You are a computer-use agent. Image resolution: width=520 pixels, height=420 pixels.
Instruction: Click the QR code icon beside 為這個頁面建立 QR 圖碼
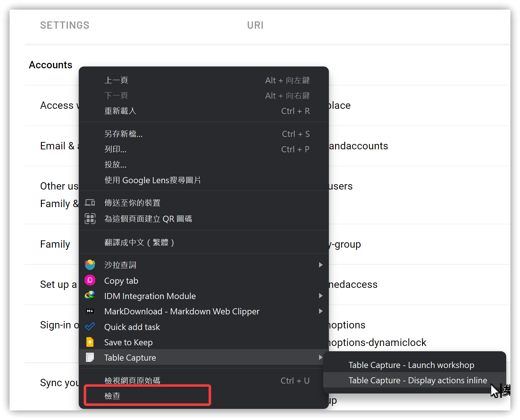90,219
